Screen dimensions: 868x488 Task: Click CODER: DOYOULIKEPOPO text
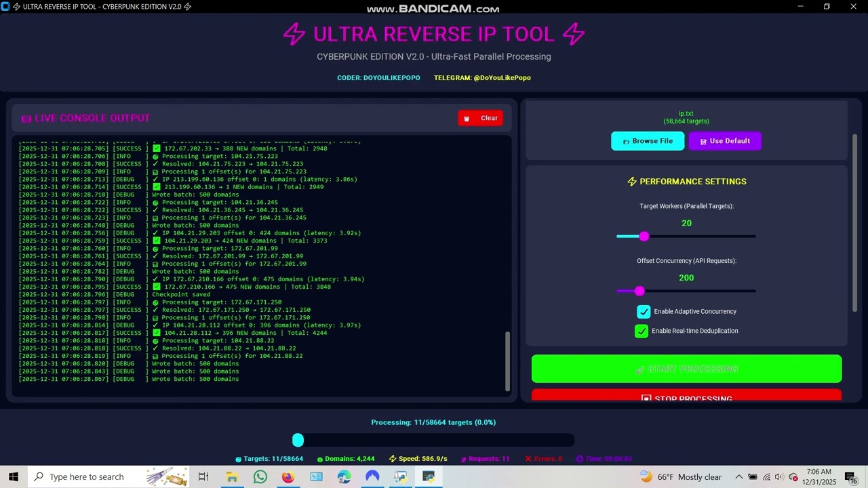point(378,78)
